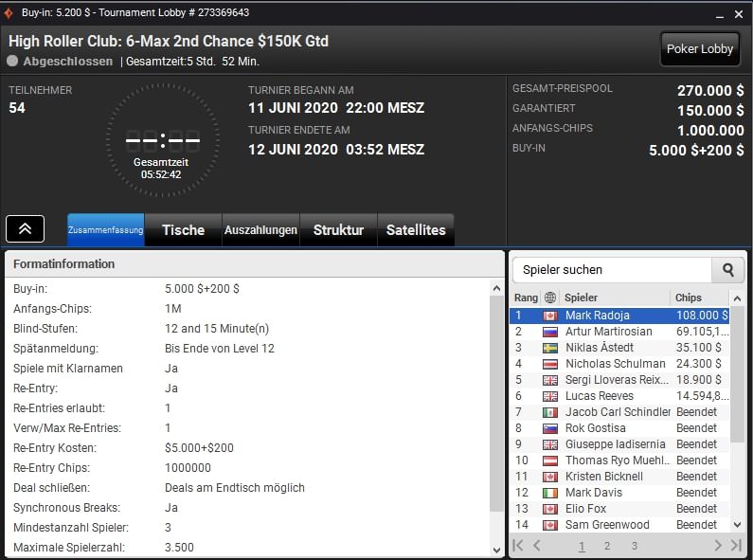
Task: Open the Struktur tab
Action: point(338,230)
